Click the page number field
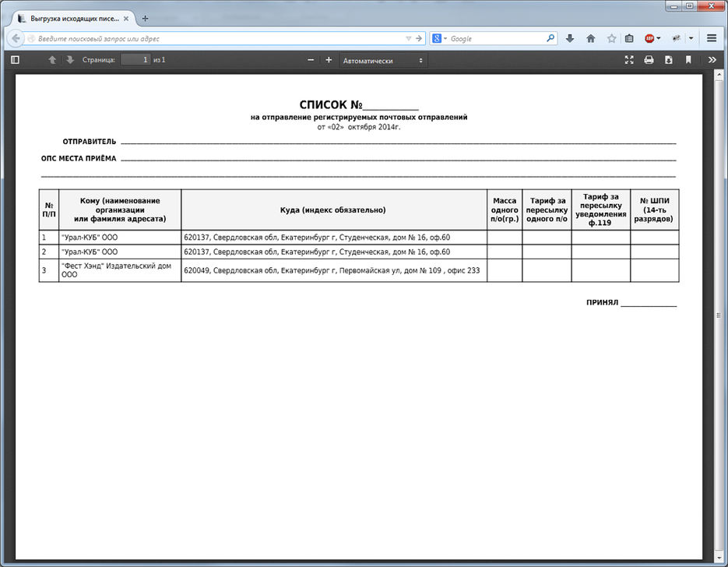 pyautogui.click(x=135, y=60)
